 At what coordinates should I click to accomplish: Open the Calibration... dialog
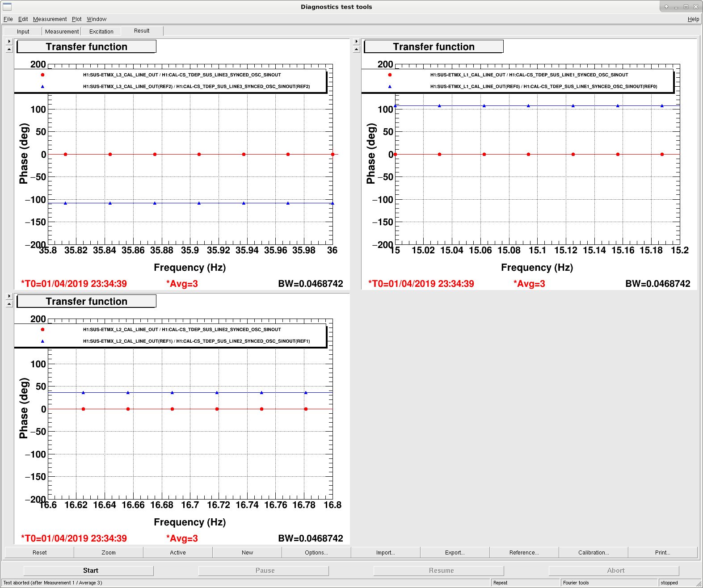click(x=594, y=553)
